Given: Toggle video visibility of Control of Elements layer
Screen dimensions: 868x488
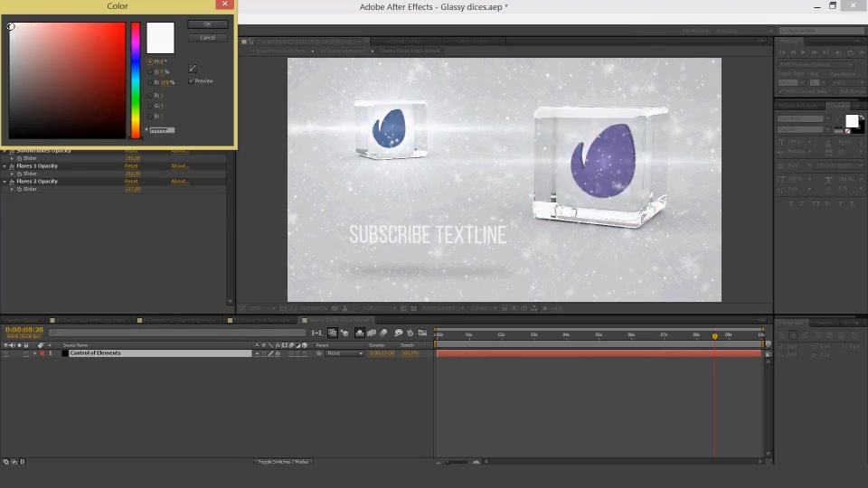Looking at the screenshot, I should point(6,353).
